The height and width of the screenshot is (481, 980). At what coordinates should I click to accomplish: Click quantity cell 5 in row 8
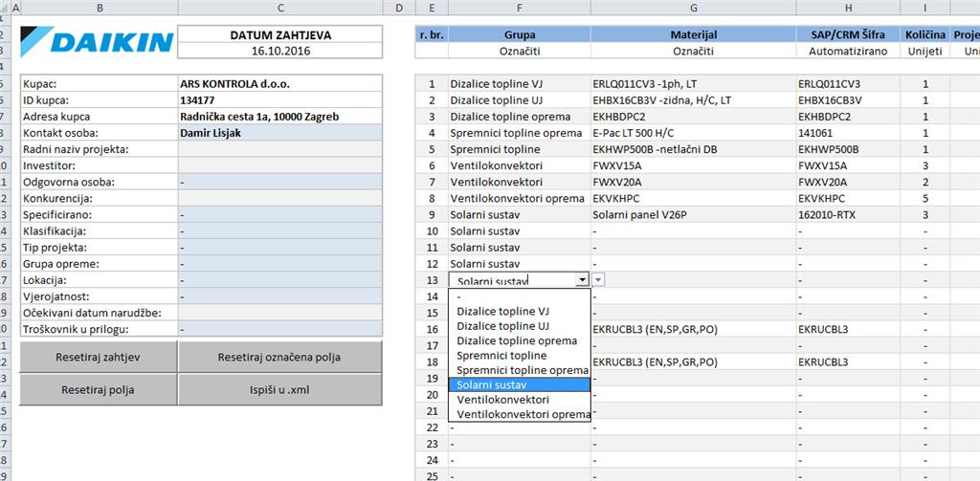925,198
